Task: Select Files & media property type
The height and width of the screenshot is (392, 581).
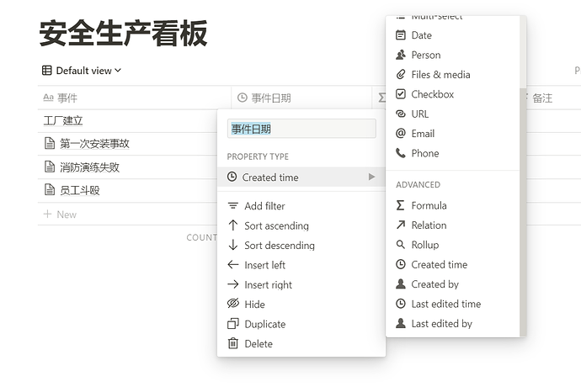Action: point(440,75)
